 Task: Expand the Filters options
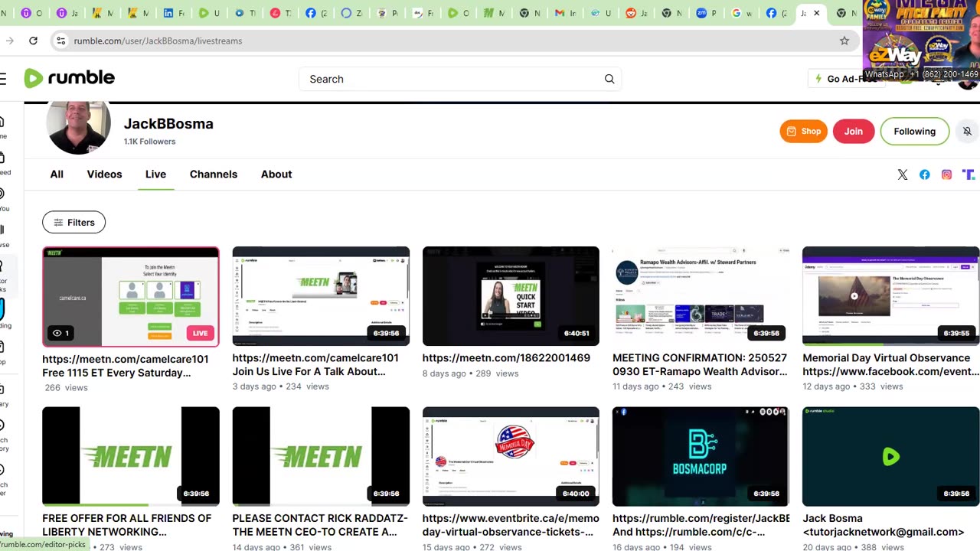73,223
